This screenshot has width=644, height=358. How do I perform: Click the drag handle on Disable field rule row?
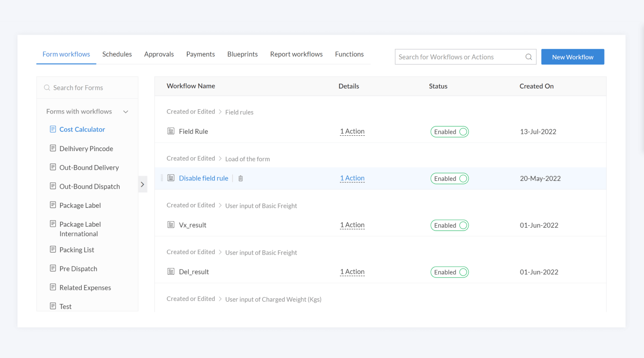click(x=161, y=178)
